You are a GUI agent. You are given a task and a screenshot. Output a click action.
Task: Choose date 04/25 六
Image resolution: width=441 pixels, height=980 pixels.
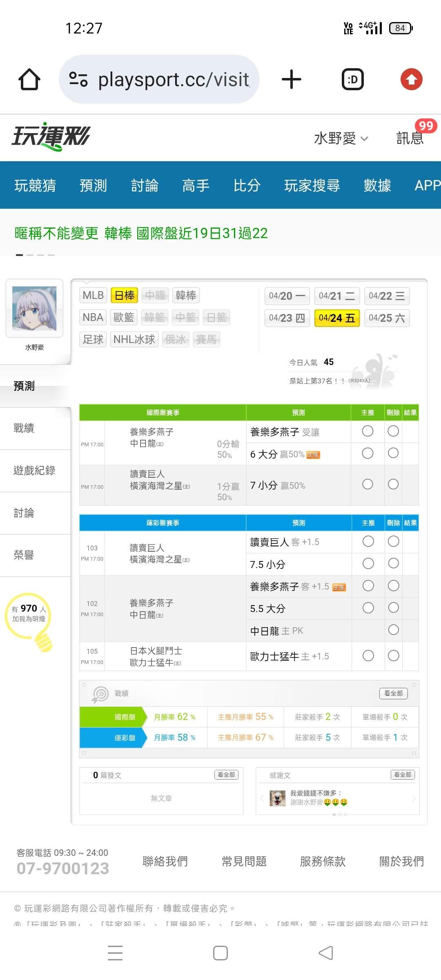(387, 318)
